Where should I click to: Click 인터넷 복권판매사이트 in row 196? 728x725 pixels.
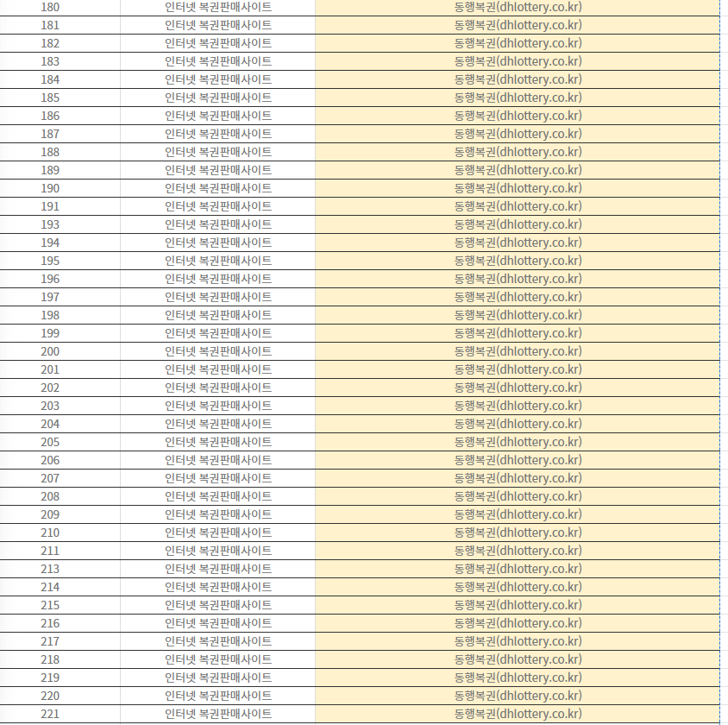(217, 279)
